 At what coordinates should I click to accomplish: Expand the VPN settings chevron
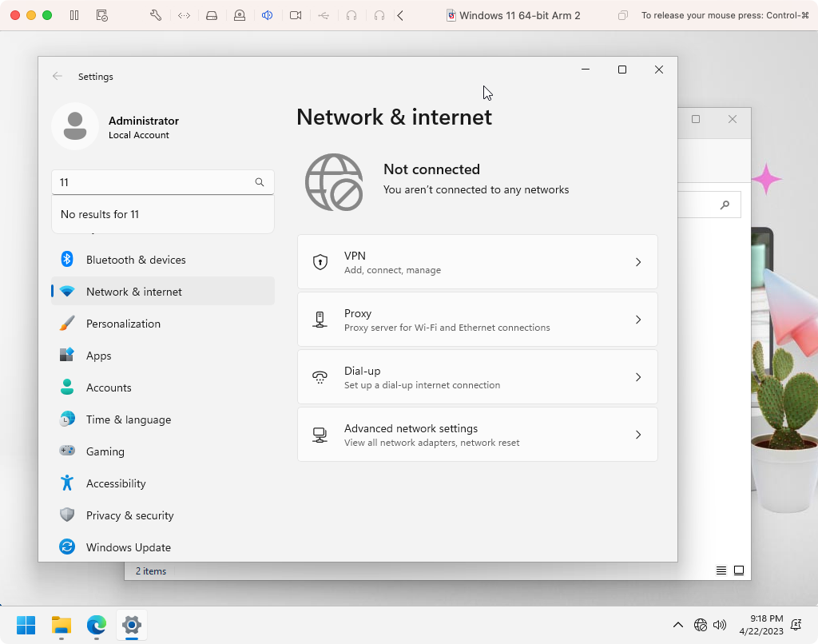pos(638,262)
